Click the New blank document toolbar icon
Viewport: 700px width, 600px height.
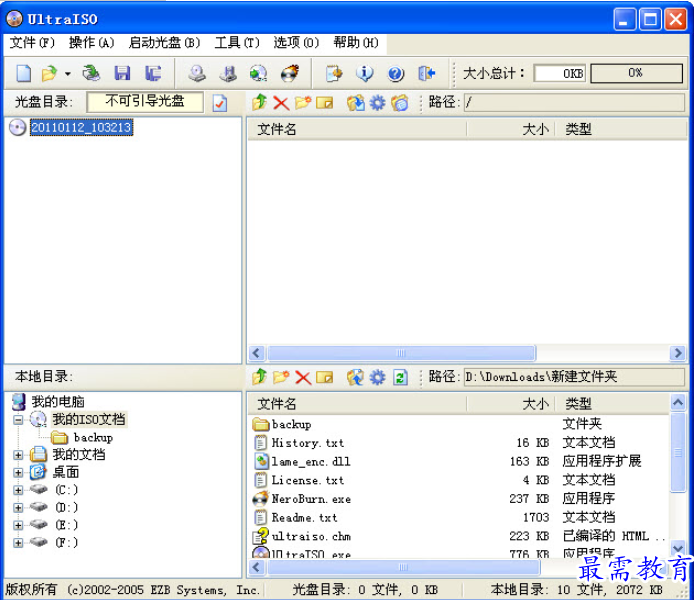click(x=24, y=73)
